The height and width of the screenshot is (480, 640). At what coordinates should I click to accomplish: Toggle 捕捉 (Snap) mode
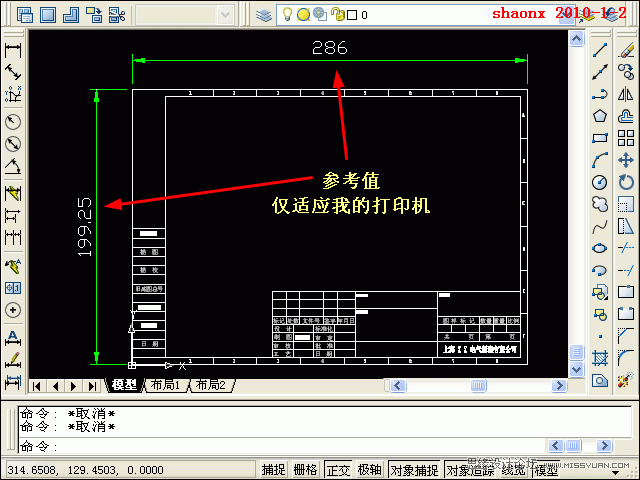pyautogui.click(x=273, y=470)
